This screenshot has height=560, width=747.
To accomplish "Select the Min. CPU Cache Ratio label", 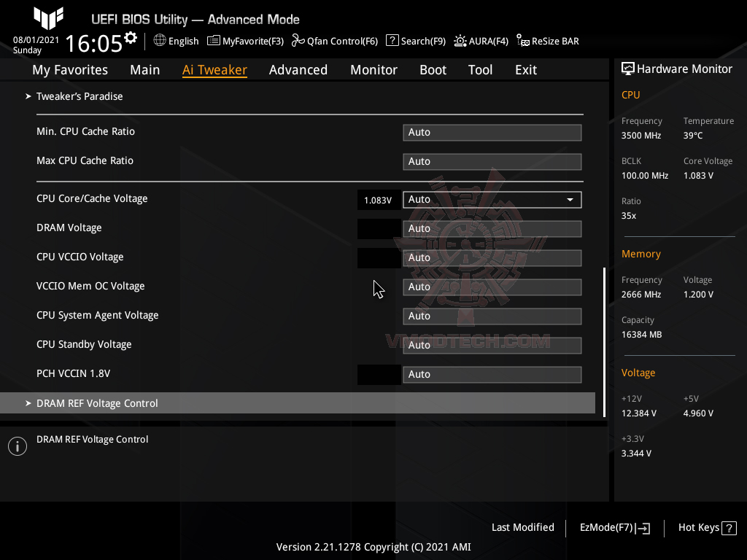I will (x=86, y=131).
